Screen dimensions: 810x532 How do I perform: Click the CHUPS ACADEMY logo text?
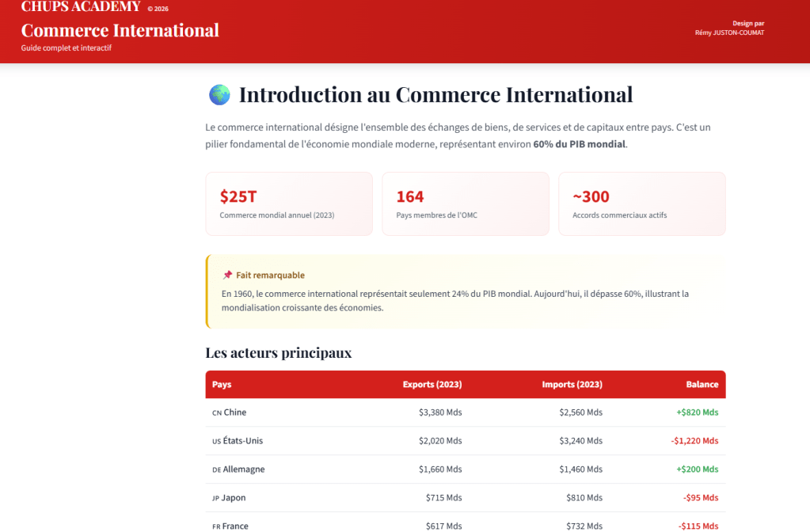click(x=81, y=8)
